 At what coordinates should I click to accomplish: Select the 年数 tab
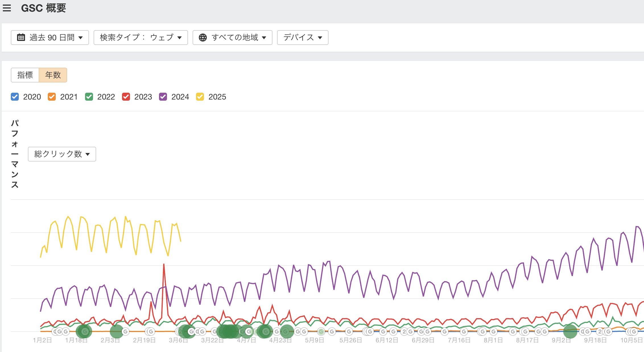point(53,75)
